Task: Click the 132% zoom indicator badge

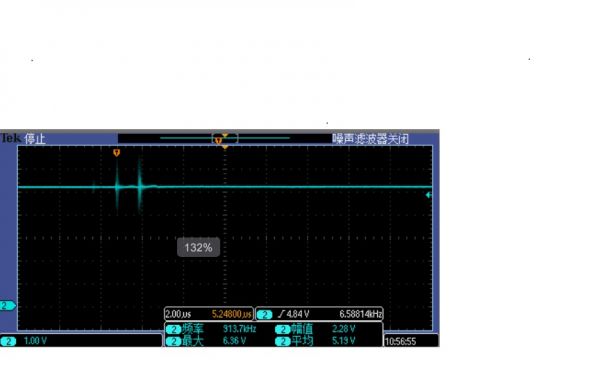Action: (x=198, y=248)
